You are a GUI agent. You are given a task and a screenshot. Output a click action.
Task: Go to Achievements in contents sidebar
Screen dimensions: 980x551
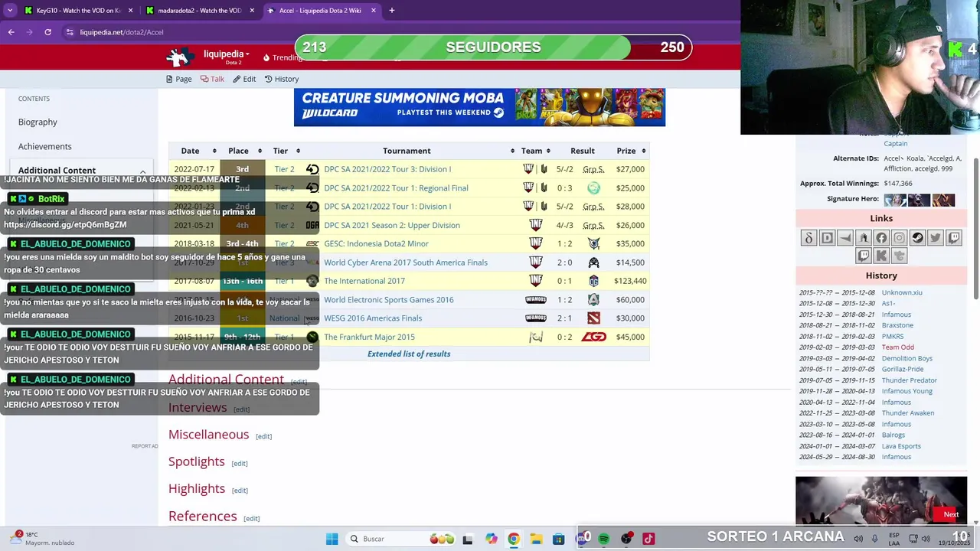(44, 146)
